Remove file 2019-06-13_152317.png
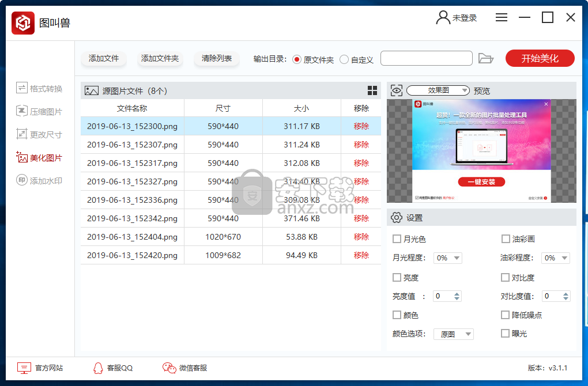 tap(361, 163)
